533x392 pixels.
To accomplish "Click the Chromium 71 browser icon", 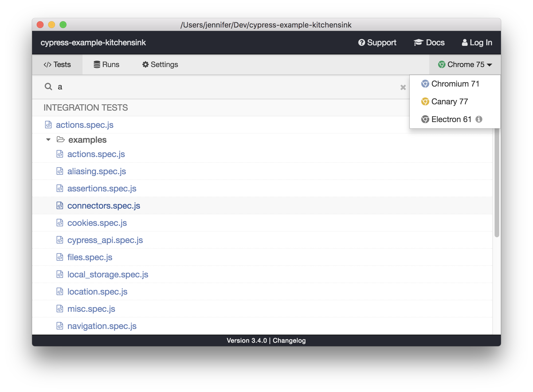I will tap(425, 84).
